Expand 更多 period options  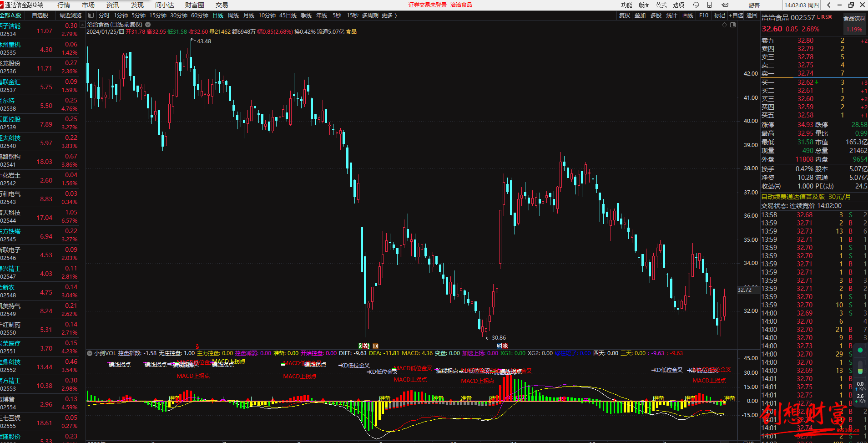(x=389, y=15)
